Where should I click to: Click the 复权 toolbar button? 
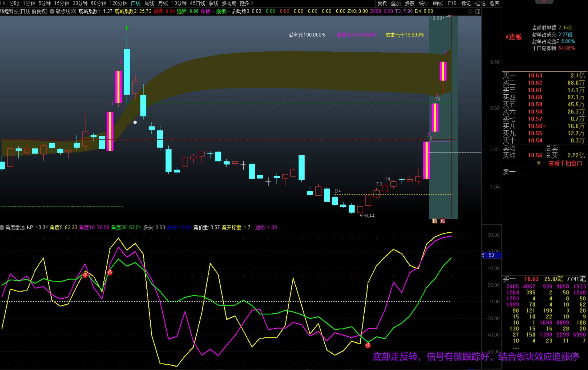382,3
